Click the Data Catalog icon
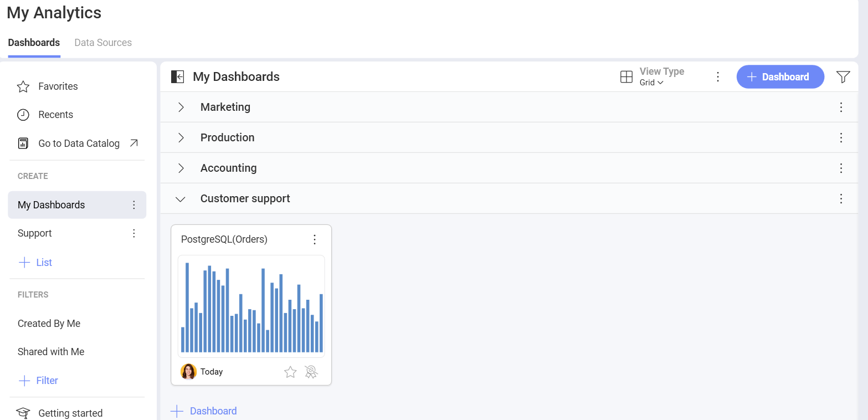Image resolution: width=868 pixels, height=420 pixels. click(23, 144)
